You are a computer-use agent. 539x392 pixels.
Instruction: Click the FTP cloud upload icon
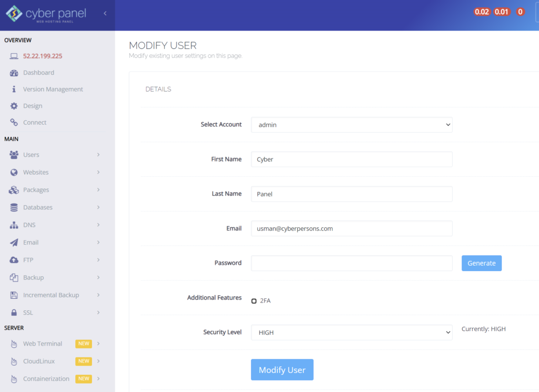pos(14,260)
